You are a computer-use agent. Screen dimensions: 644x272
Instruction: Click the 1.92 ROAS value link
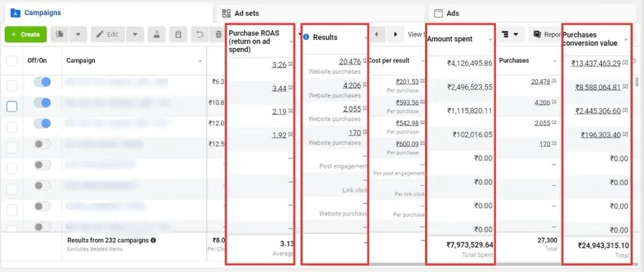point(279,135)
